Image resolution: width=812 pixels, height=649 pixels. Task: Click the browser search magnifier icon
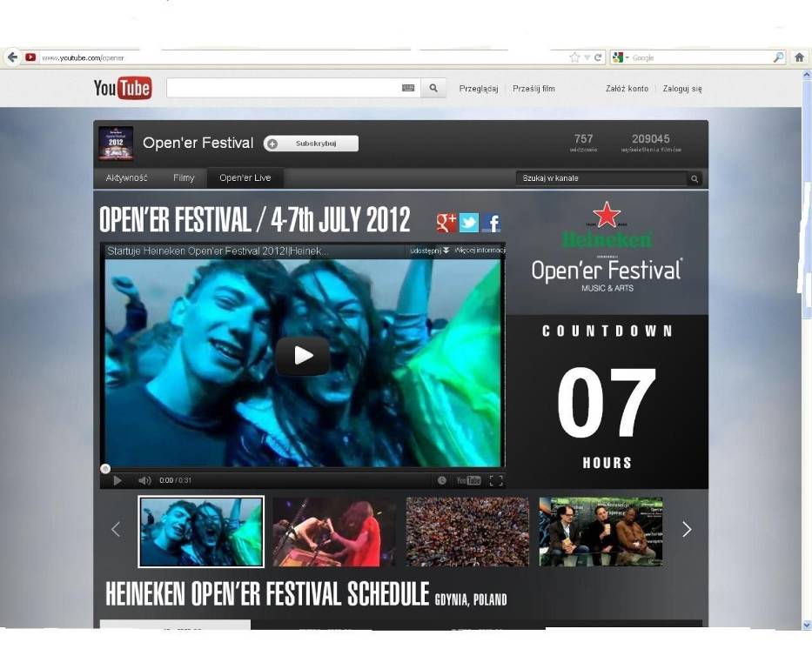pyautogui.click(x=778, y=57)
